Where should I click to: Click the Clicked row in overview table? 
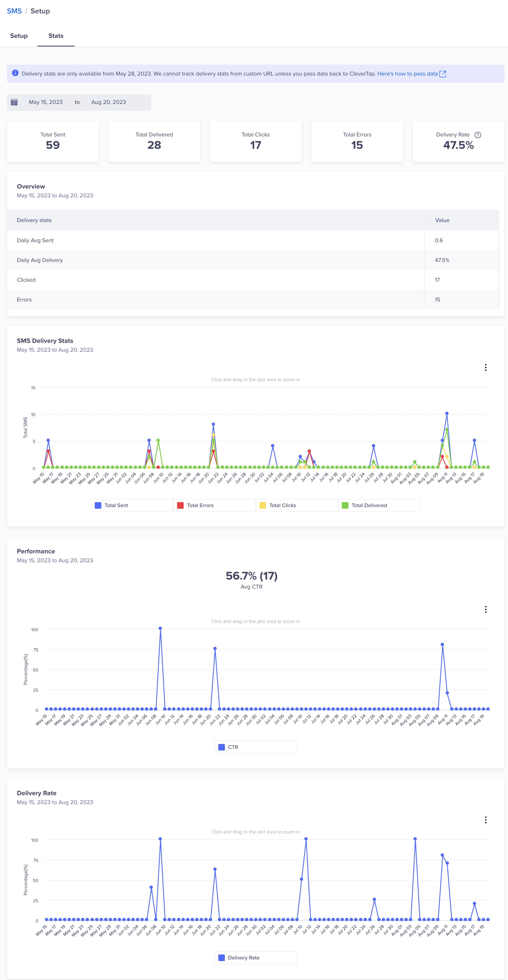[253, 280]
